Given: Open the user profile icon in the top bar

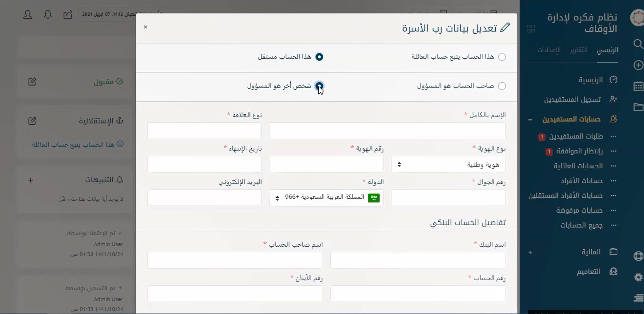Looking at the screenshot, I should point(28,14).
